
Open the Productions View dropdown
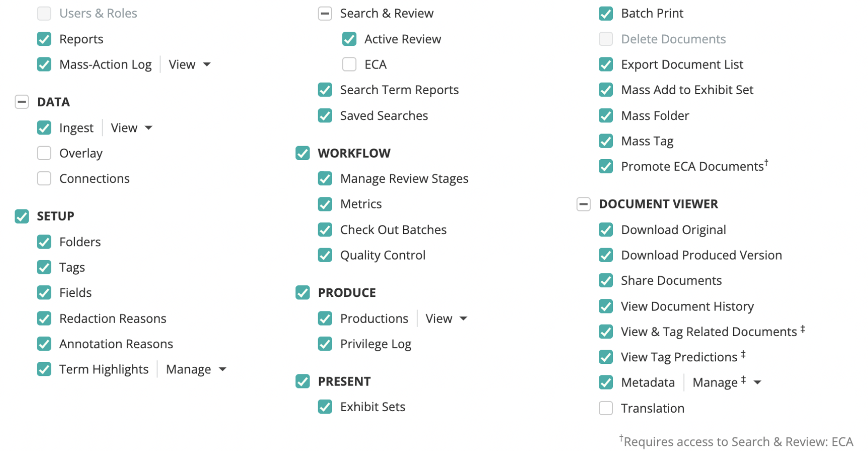tap(446, 319)
